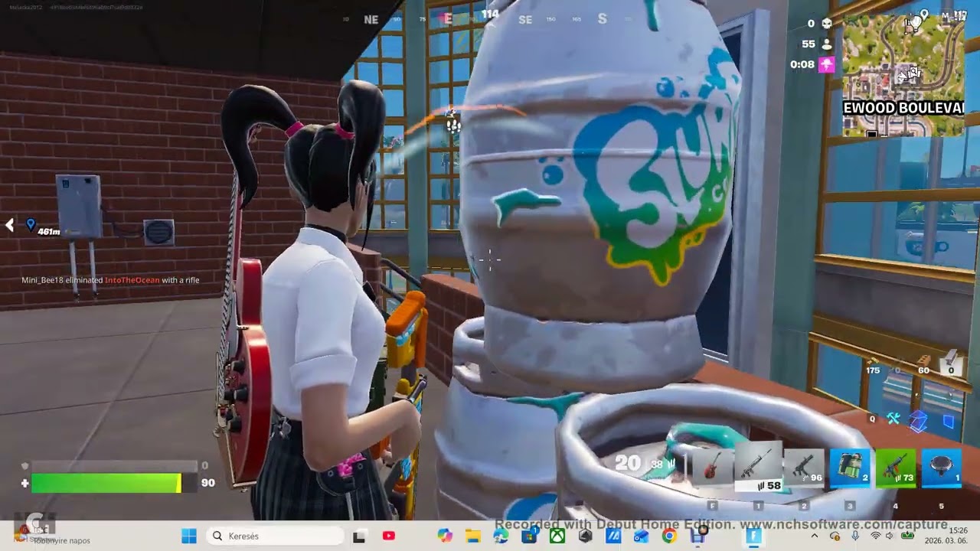Select the blue item with count 2
The width and height of the screenshot is (980, 551).
(850, 468)
